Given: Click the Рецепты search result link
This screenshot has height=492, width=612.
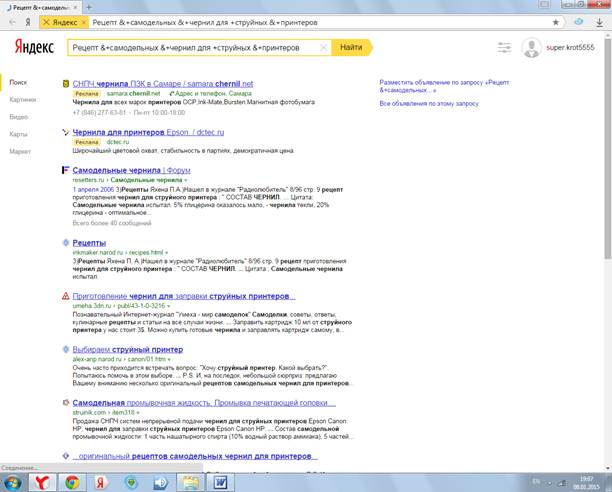Looking at the screenshot, I should 89,243.
